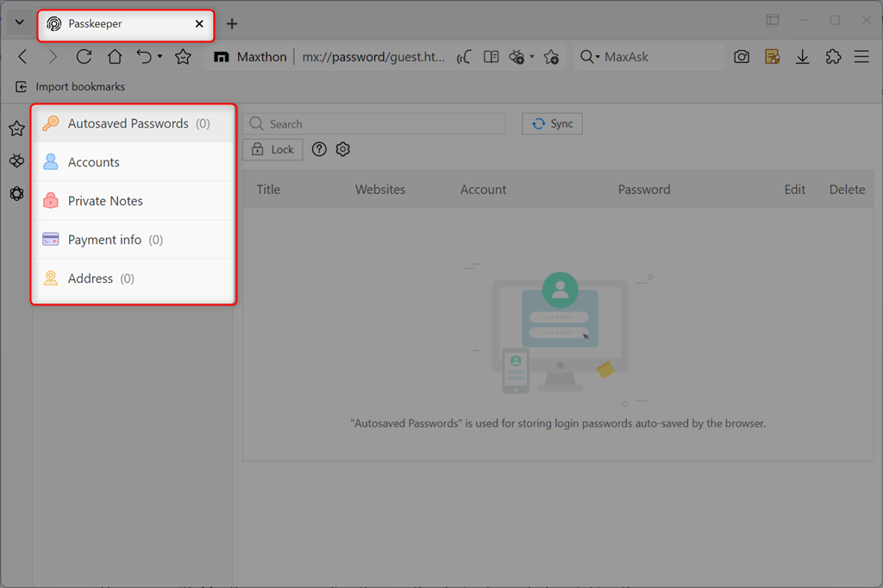Close the Passkeeper tab
Image resolution: width=883 pixels, height=588 pixels.
point(199,23)
